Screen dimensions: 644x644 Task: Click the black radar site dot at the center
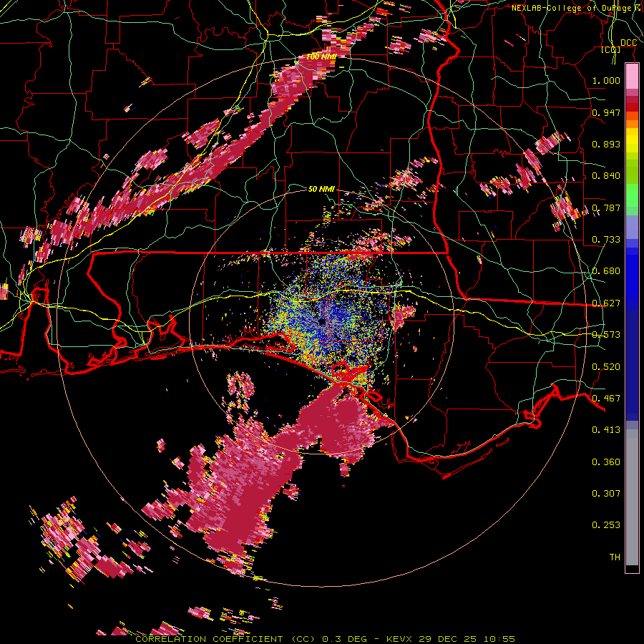[321, 321]
